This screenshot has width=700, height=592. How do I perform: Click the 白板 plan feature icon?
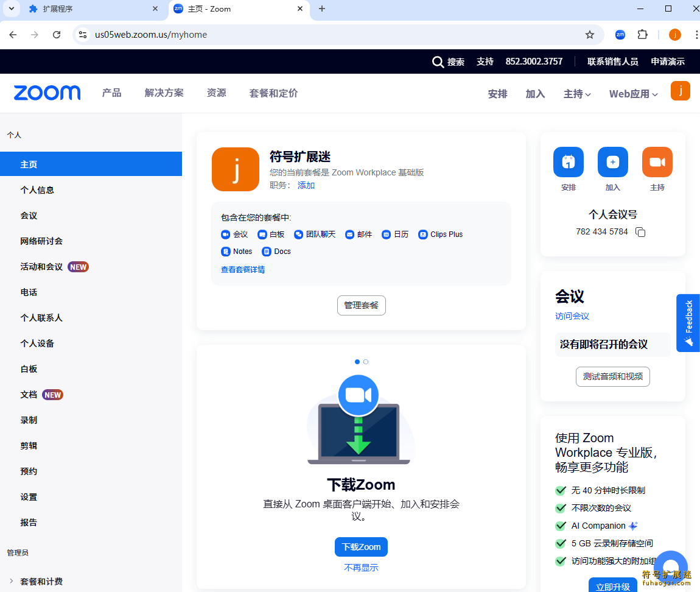point(262,234)
